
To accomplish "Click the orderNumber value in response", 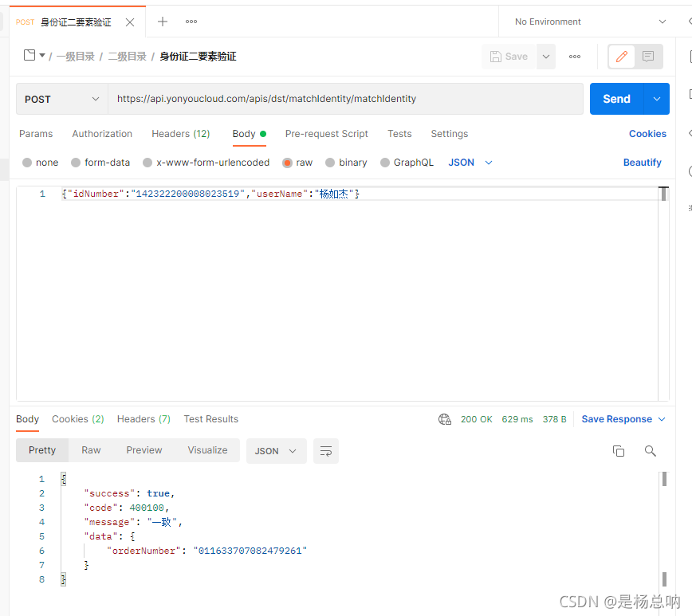I will 250,551.
